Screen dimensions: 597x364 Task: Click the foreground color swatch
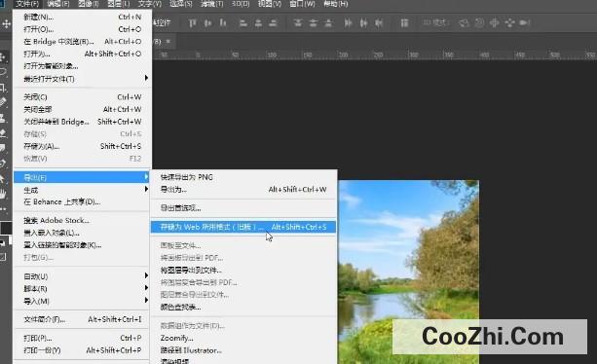pos(6,228)
